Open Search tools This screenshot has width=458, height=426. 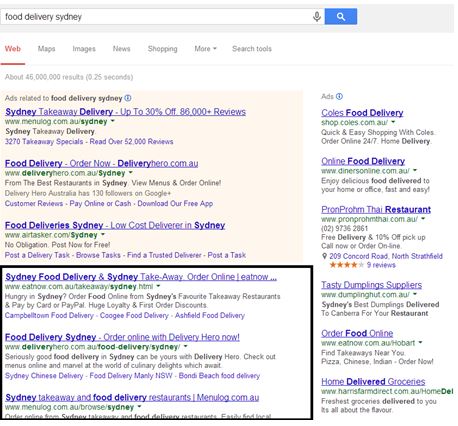(x=252, y=49)
